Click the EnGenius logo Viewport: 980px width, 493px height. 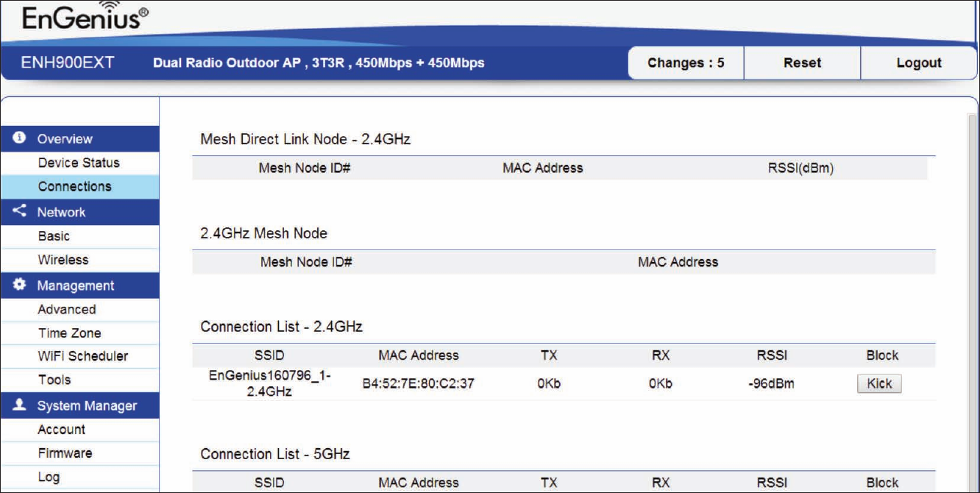tap(85, 17)
